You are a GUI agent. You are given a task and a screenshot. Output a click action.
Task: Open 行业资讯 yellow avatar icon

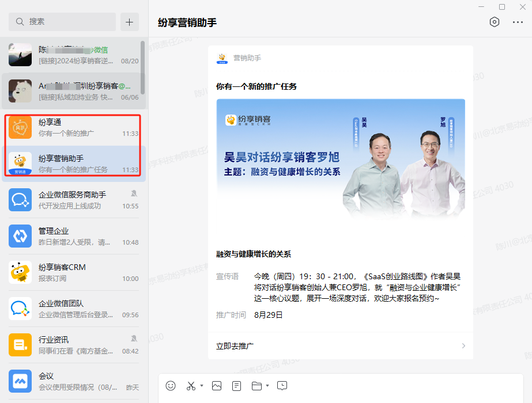click(20, 345)
